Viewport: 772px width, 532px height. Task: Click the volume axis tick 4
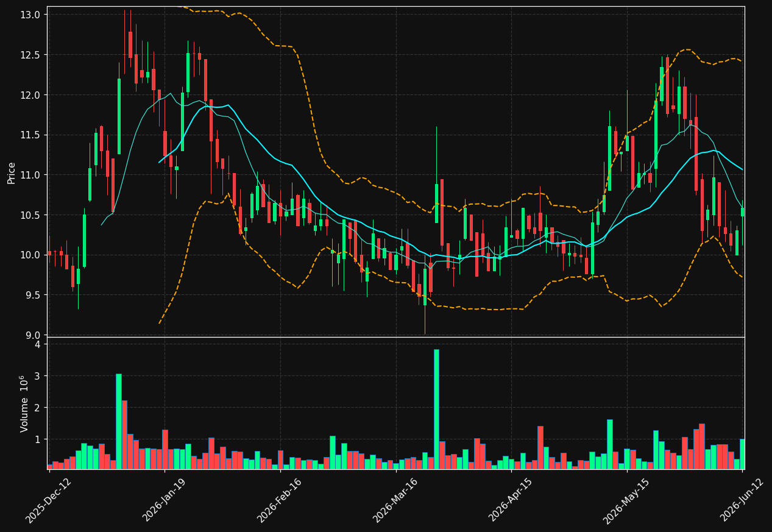coord(37,344)
